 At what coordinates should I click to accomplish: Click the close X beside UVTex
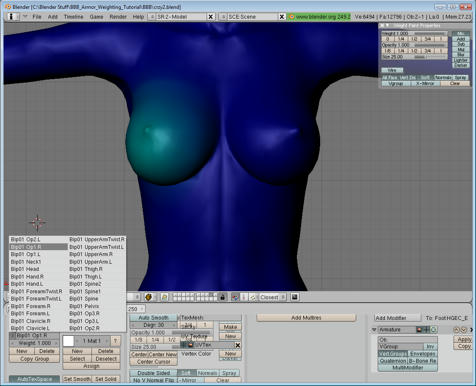click(x=237, y=345)
